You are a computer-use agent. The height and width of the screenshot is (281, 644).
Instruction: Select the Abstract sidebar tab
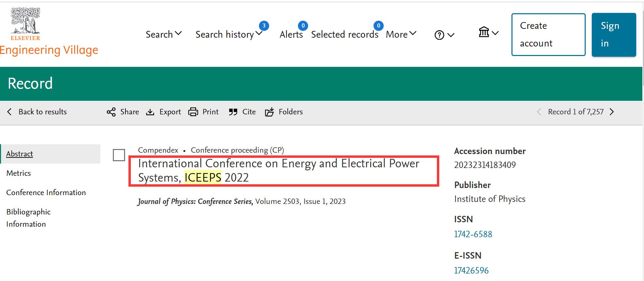pos(51,154)
